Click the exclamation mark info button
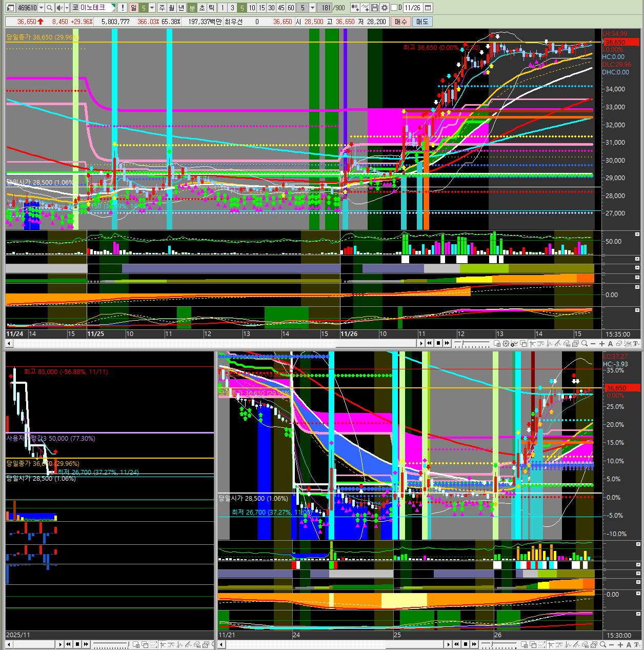 click(123, 8)
